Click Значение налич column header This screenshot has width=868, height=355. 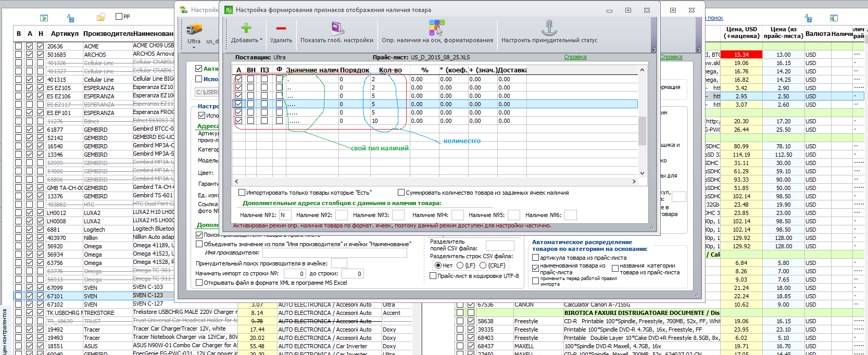pos(312,70)
